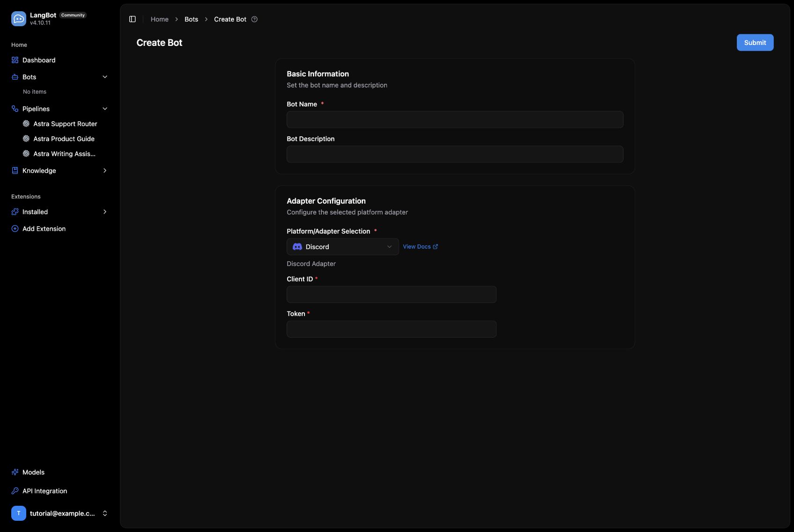
Task: Go to Home in the breadcrumb
Action: (159, 19)
